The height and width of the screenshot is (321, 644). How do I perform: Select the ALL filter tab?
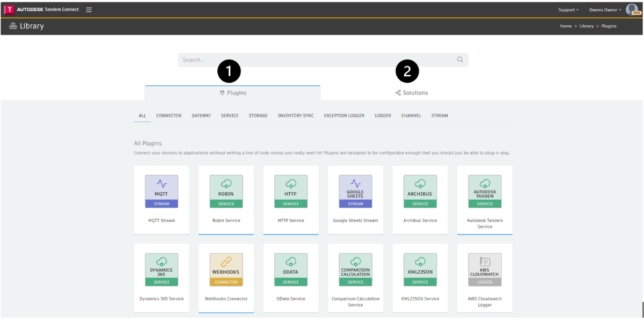point(142,115)
